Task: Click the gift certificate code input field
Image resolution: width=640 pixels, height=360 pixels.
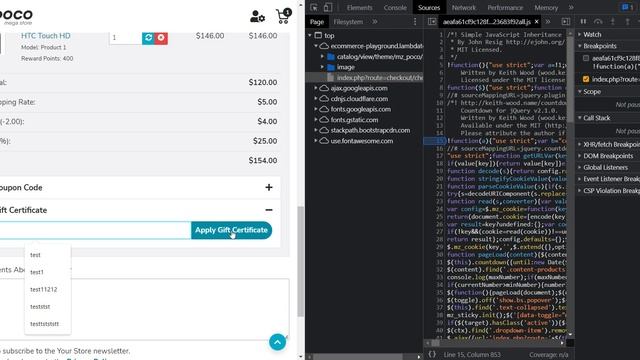Action: click(x=95, y=230)
